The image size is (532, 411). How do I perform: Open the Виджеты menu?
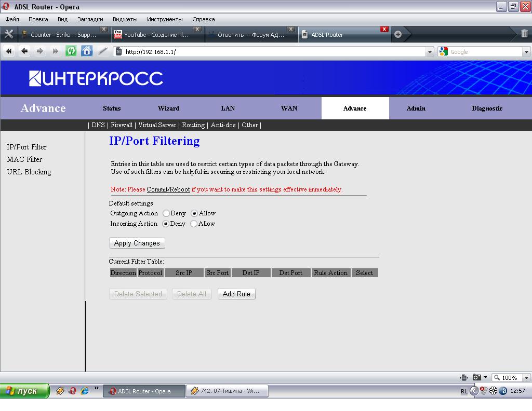125,19
